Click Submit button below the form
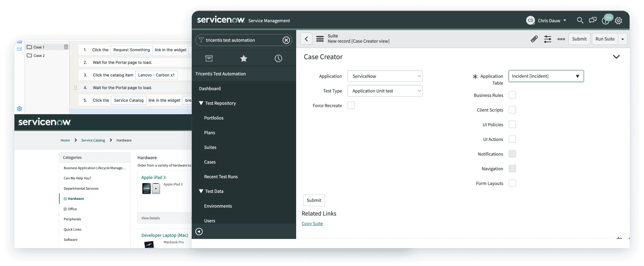This screenshot has height=266, width=644. pyautogui.click(x=314, y=200)
